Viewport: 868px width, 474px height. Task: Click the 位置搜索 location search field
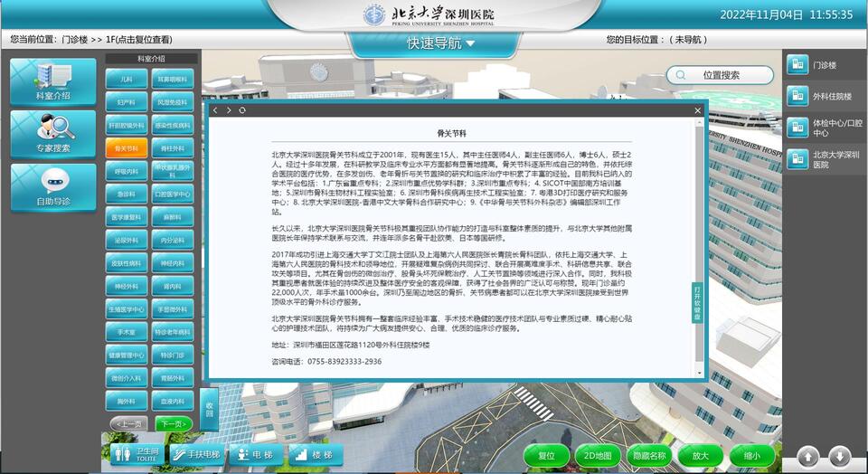pos(721,75)
